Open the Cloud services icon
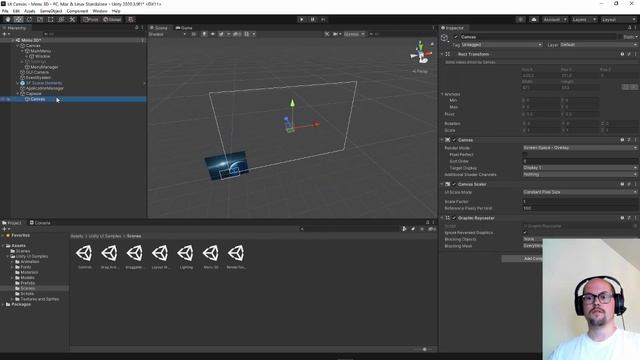640x360 pixels. [533, 19]
